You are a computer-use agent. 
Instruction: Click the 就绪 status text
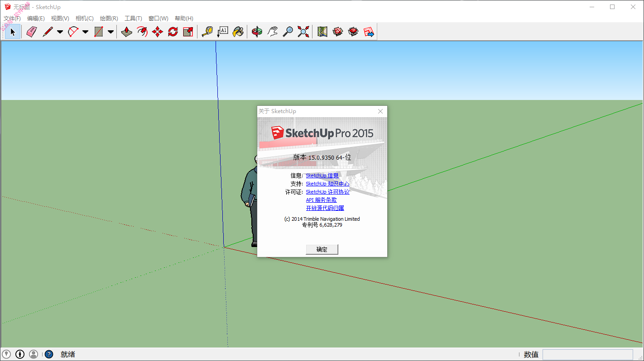(x=67, y=354)
